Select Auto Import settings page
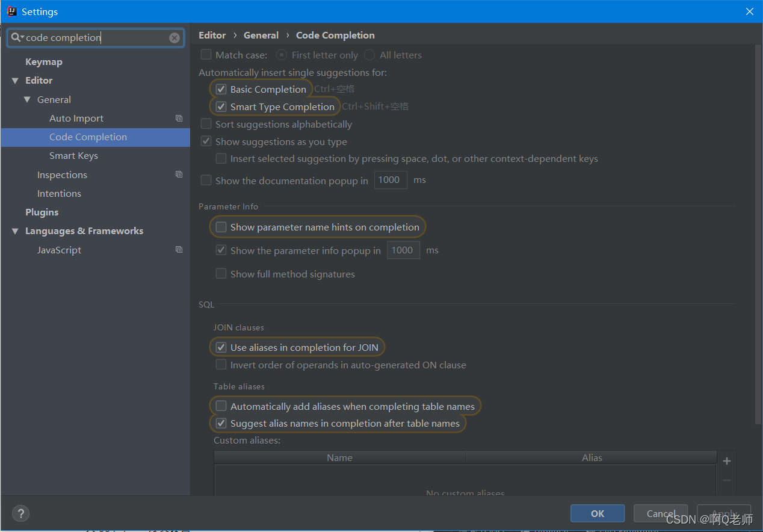This screenshot has width=763, height=532. 76,119
